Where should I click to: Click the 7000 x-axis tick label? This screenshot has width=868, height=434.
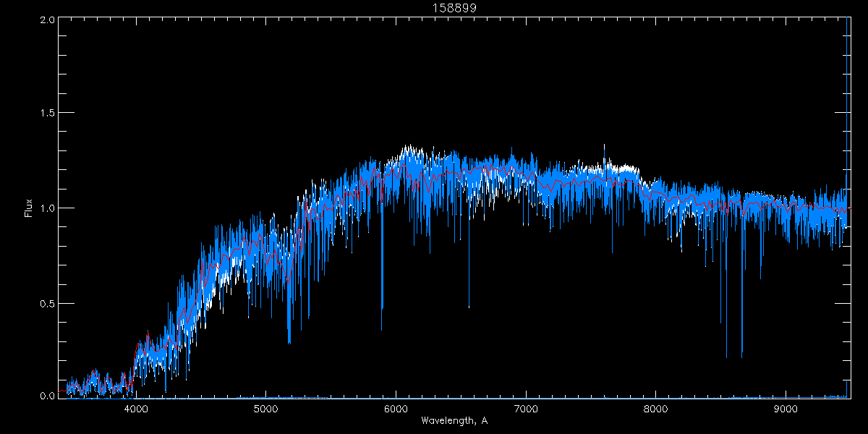pos(526,408)
